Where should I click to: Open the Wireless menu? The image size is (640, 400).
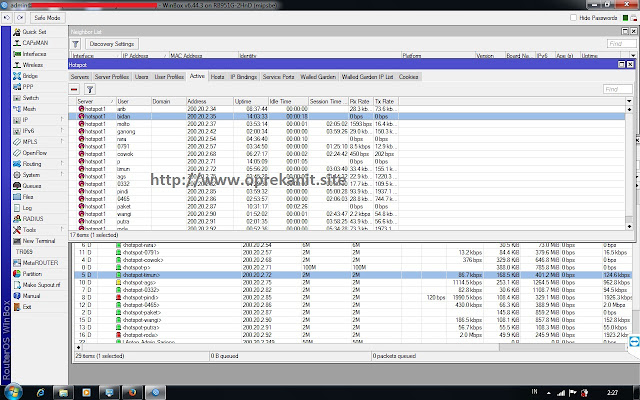32,65
